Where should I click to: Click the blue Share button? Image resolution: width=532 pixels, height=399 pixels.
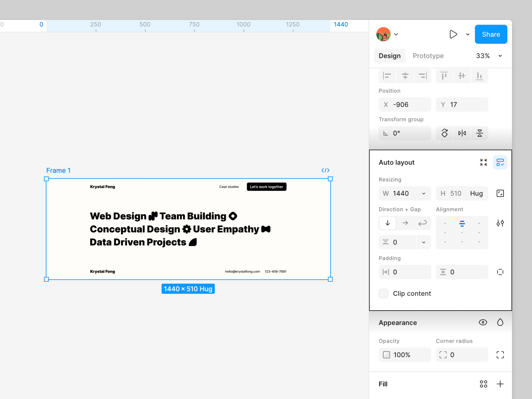click(x=491, y=34)
